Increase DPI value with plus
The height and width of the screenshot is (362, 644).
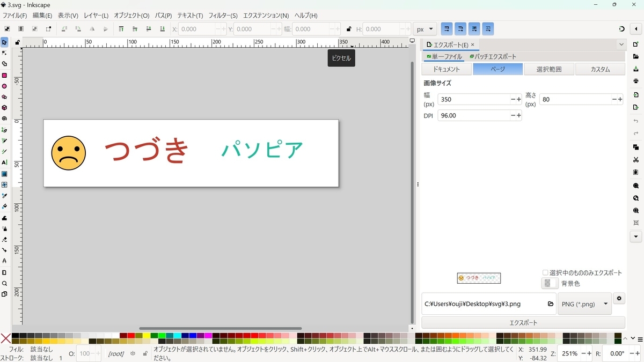tap(519, 115)
